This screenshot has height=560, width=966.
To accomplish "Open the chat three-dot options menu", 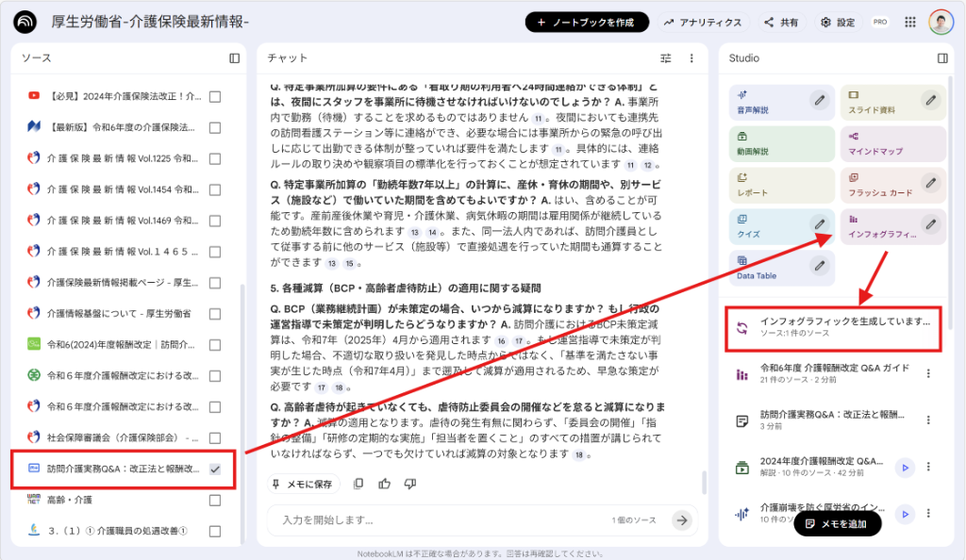I will [691, 58].
